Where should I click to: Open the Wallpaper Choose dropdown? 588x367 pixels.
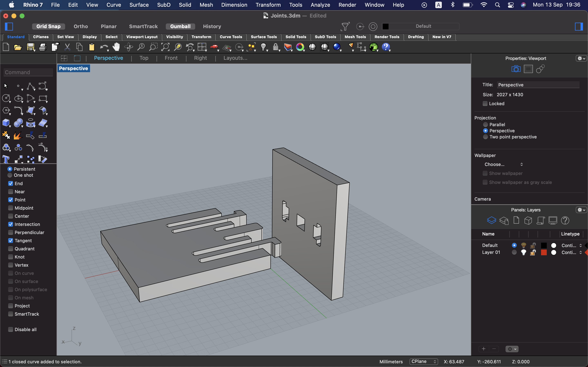pyautogui.click(x=503, y=164)
